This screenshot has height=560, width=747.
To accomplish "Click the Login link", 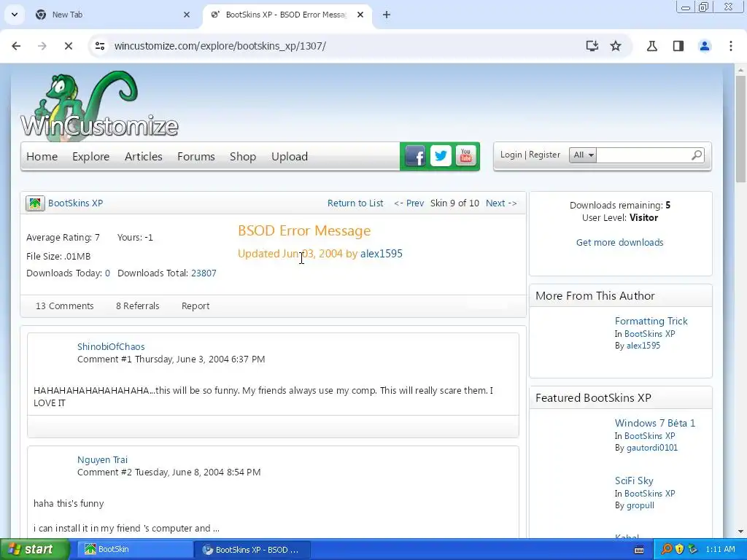I will click(511, 155).
